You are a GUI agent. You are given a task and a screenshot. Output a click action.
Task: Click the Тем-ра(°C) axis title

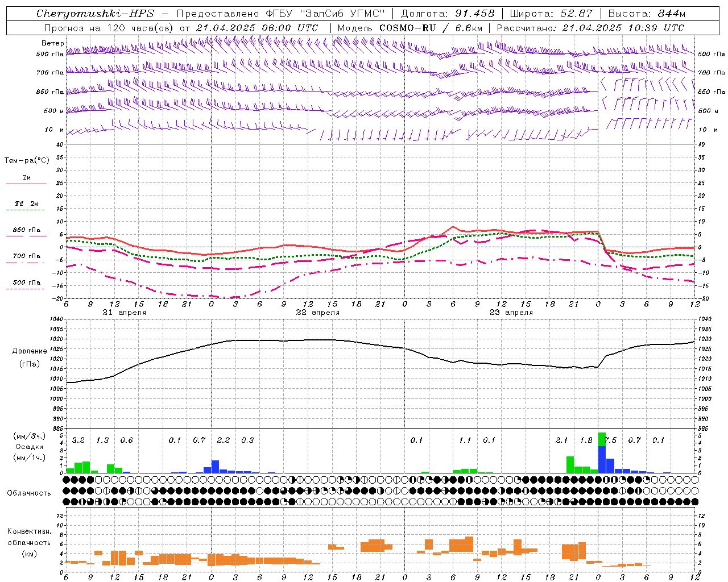[x=27, y=161]
